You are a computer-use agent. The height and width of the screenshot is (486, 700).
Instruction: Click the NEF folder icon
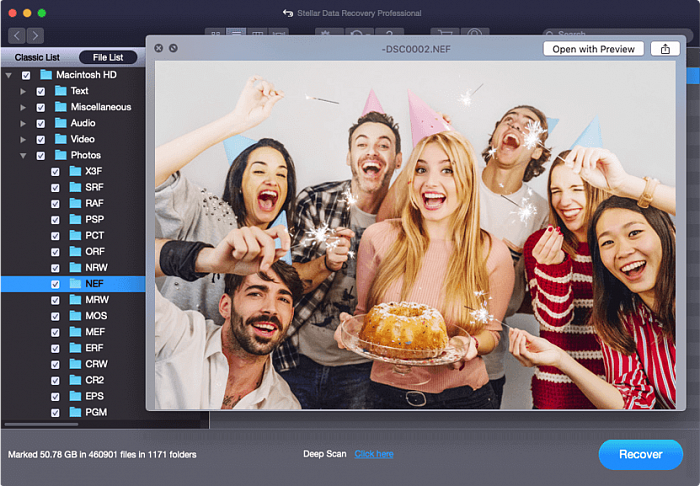pos(75,284)
